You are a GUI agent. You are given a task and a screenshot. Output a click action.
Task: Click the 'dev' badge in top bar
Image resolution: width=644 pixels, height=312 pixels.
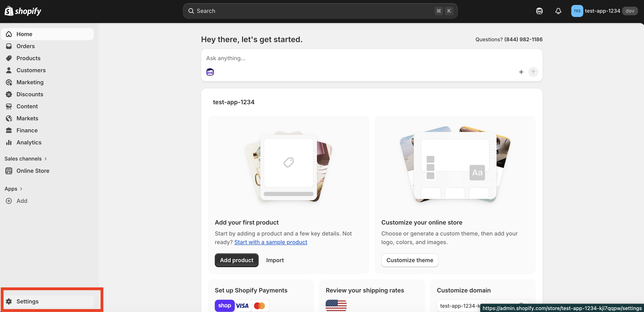(630, 11)
